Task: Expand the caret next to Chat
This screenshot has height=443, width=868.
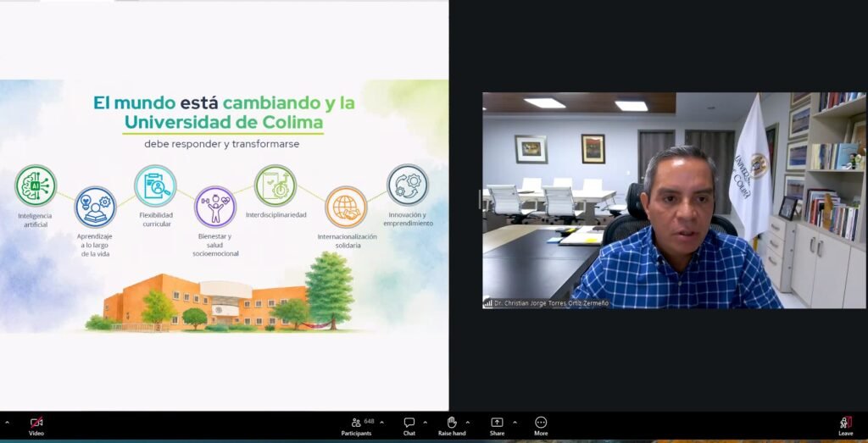Action: coord(426,423)
